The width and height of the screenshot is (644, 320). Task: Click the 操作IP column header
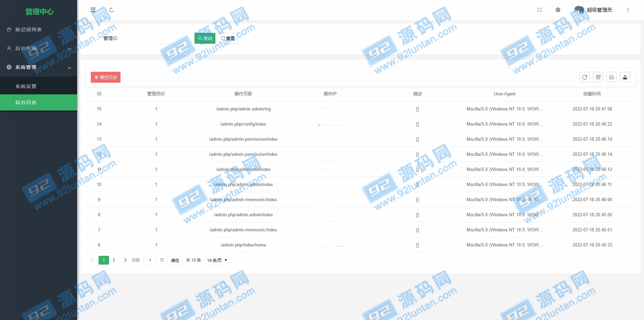(330, 94)
